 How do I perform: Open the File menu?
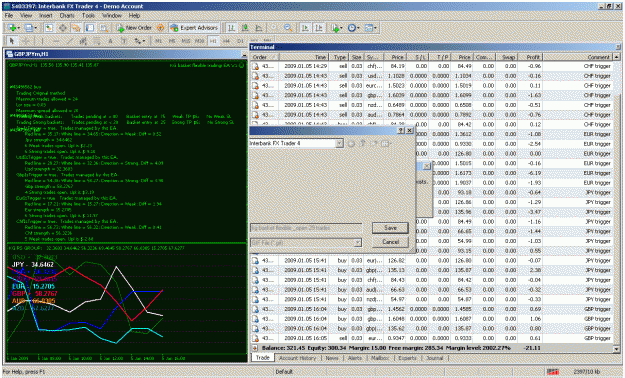coord(9,15)
